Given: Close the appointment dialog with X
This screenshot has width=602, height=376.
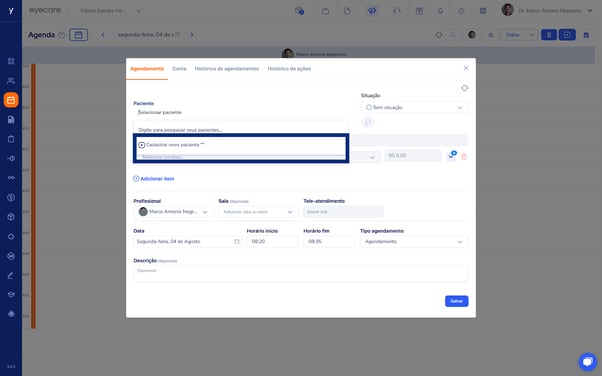Looking at the screenshot, I should click(x=466, y=68).
